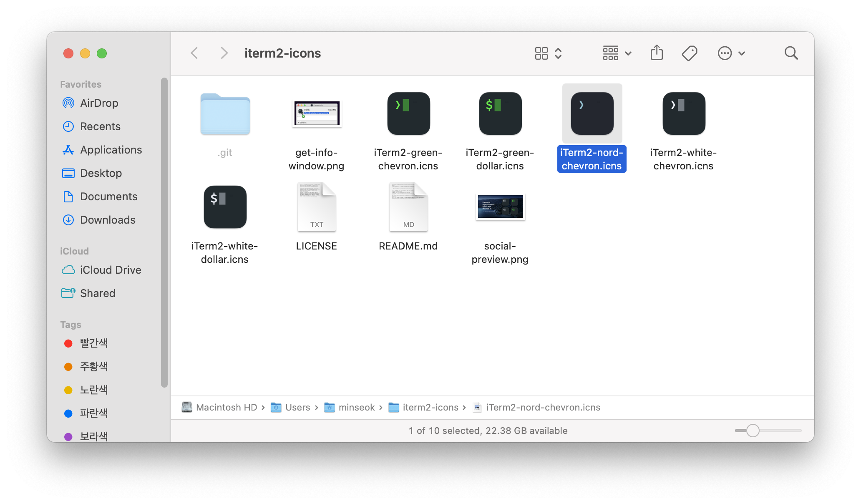Switch to icon grid view
Viewport: 861px width, 504px height.
pyautogui.click(x=541, y=53)
